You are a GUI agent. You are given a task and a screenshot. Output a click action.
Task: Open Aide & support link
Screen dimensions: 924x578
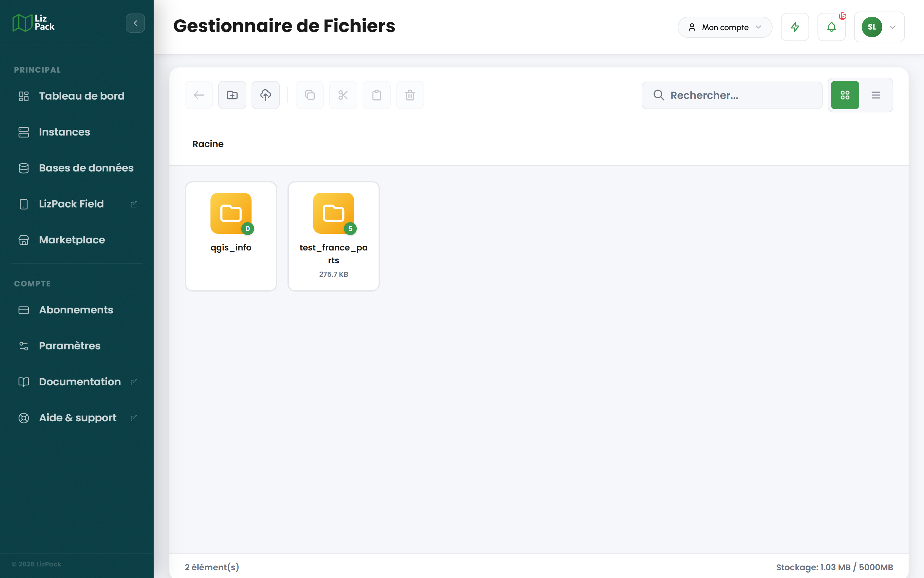(77, 417)
